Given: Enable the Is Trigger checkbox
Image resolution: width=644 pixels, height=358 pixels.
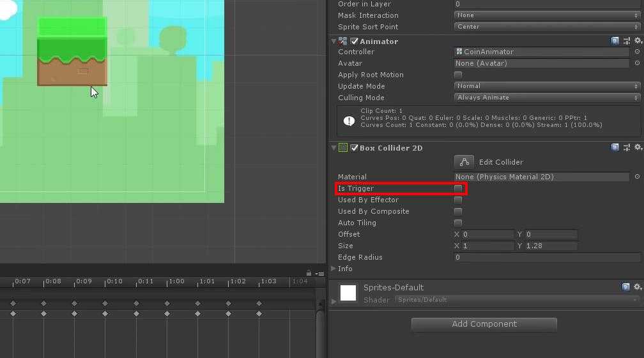Looking at the screenshot, I should pyautogui.click(x=458, y=189).
